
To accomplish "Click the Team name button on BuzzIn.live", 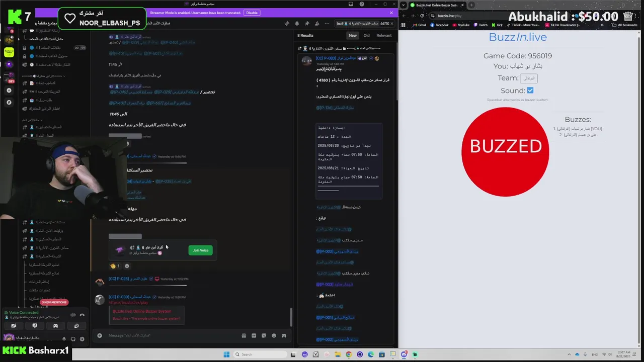I will point(529,78).
